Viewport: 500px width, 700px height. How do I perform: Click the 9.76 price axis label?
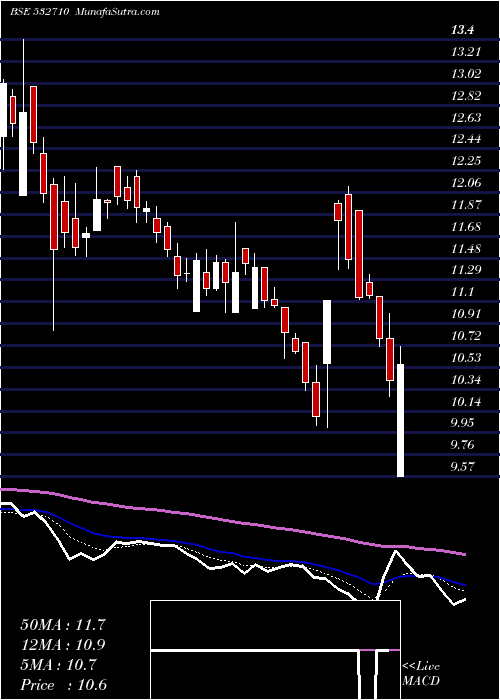point(464,445)
